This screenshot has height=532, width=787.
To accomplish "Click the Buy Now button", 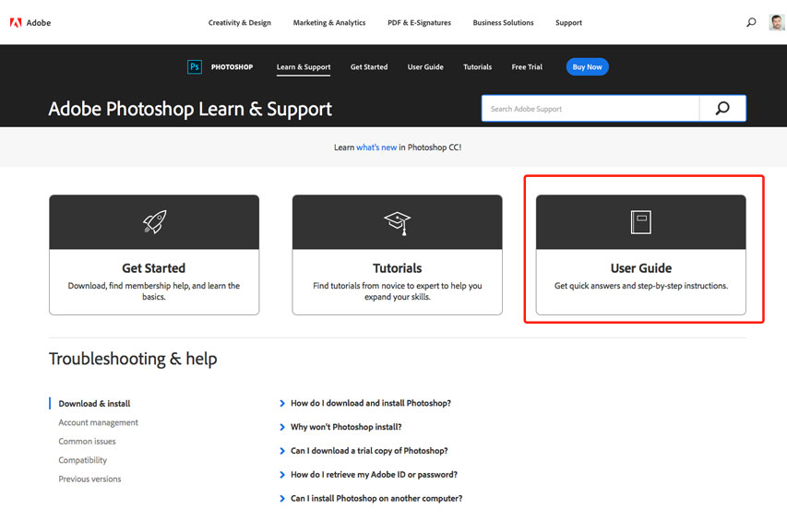I will click(x=587, y=66).
